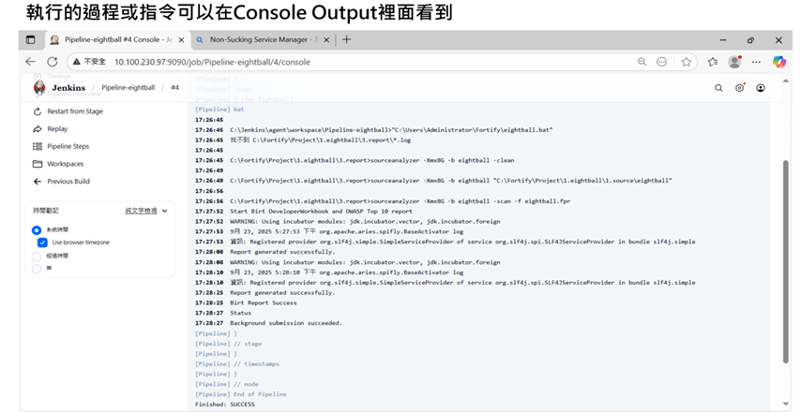Open the Copilot sidebar icon

[x=779, y=62]
